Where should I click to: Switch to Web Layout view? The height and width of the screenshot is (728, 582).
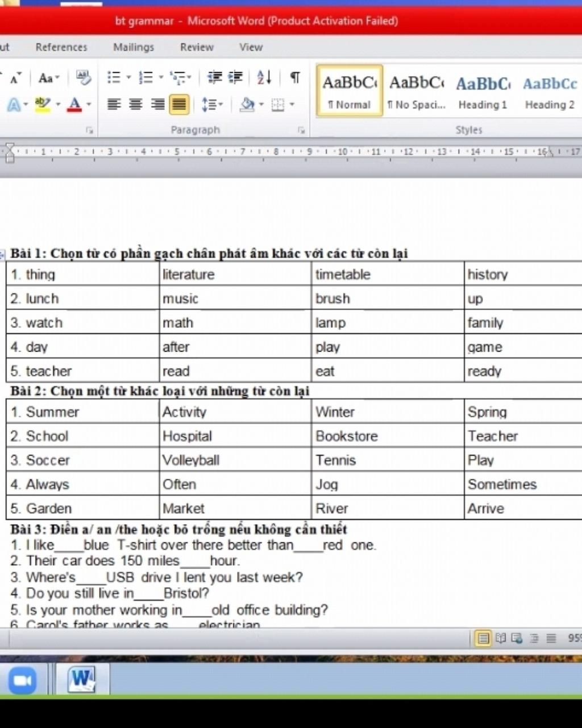[x=517, y=638]
